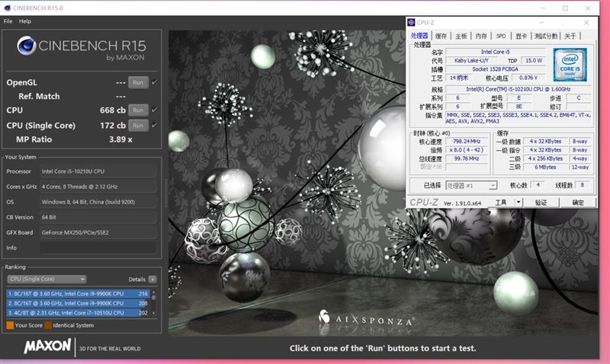Click the GFX Board GeForce MX250 field
610x364 pixels.
pos(98,233)
